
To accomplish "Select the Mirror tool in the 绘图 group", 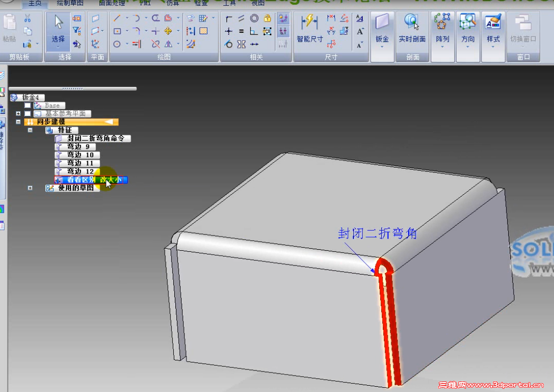I will (168, 44).
